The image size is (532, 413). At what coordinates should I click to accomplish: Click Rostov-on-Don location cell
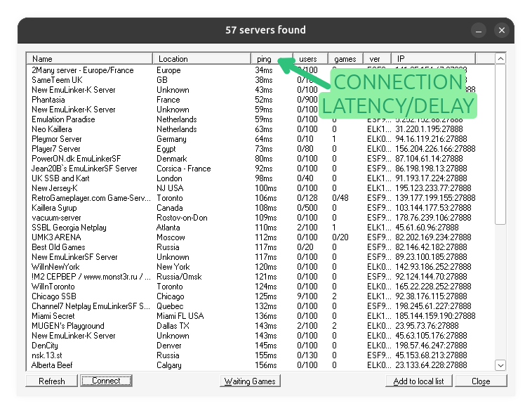182,218
